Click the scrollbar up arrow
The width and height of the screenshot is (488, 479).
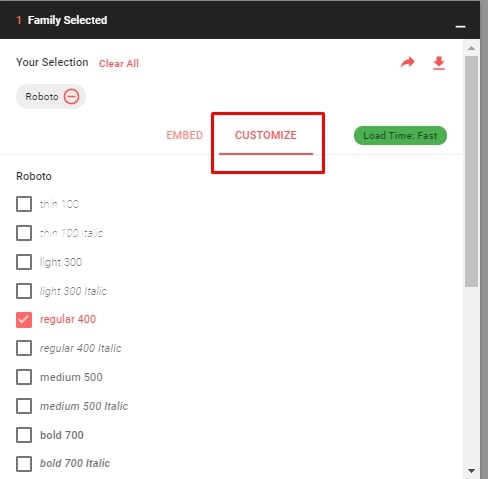click(471, 48)
